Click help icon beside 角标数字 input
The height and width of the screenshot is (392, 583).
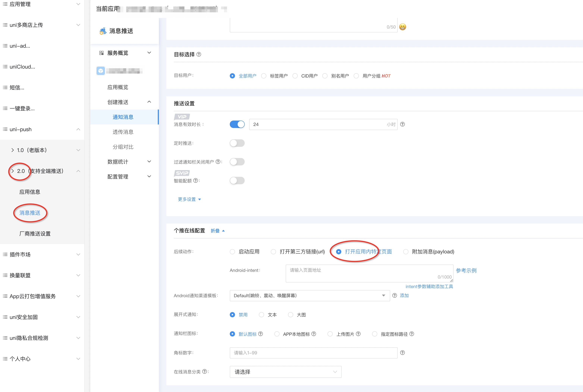point(402,353)
